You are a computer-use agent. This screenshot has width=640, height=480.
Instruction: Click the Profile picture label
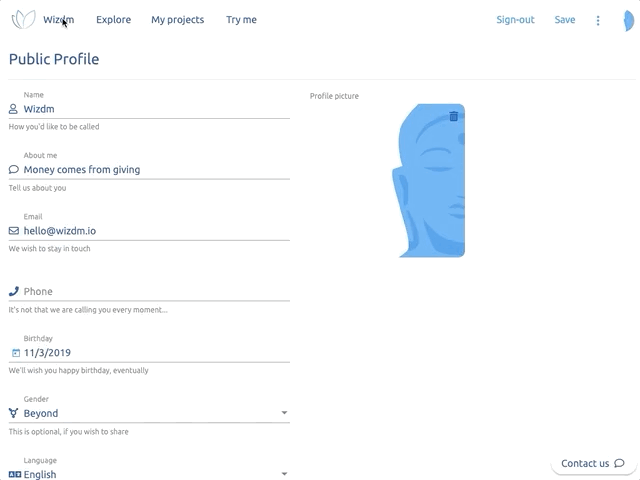click(334, 96)
